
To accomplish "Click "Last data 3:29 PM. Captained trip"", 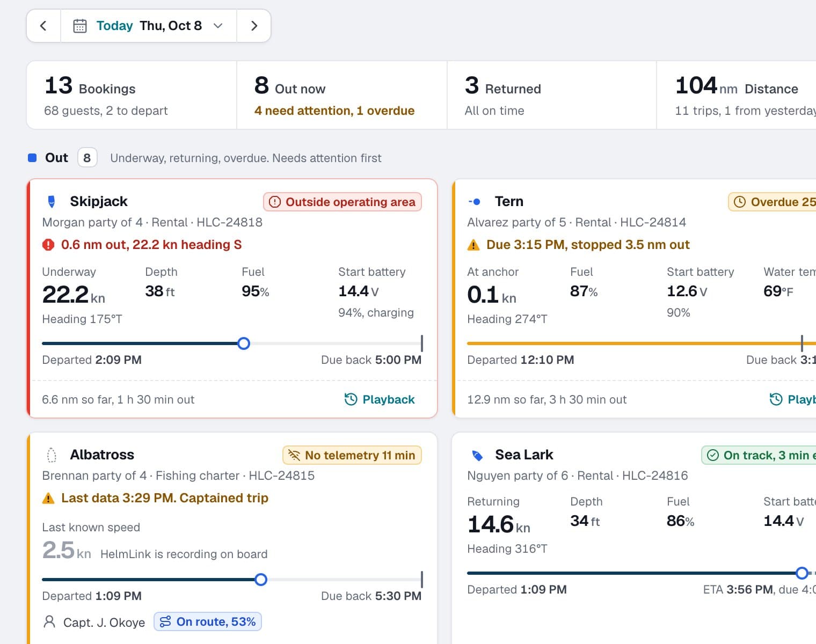I will 165,498.
